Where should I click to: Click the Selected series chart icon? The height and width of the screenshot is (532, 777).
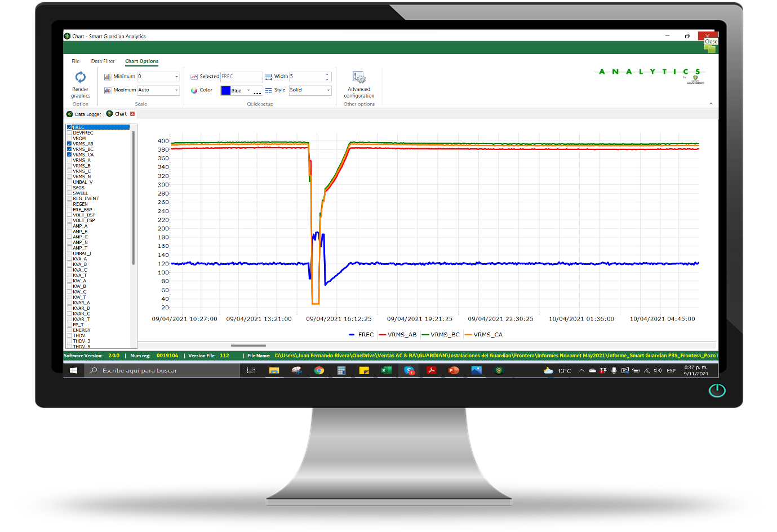(194, 77)
